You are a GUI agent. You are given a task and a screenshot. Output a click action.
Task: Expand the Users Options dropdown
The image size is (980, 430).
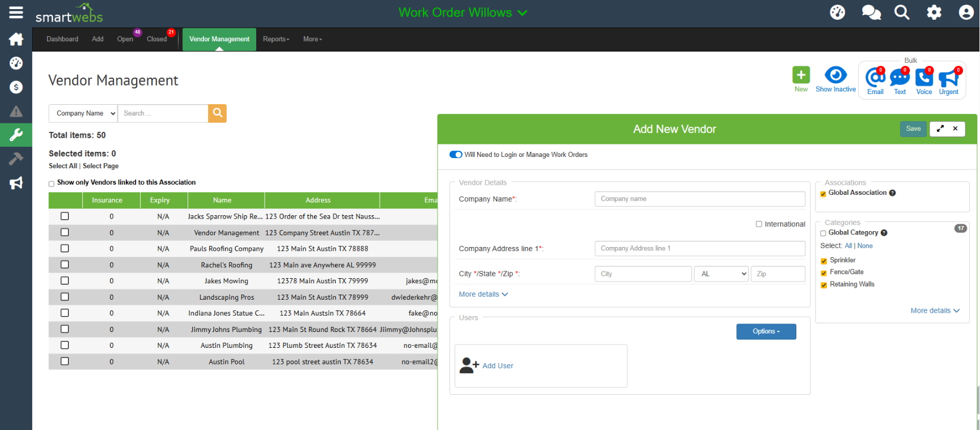[766, 331]
